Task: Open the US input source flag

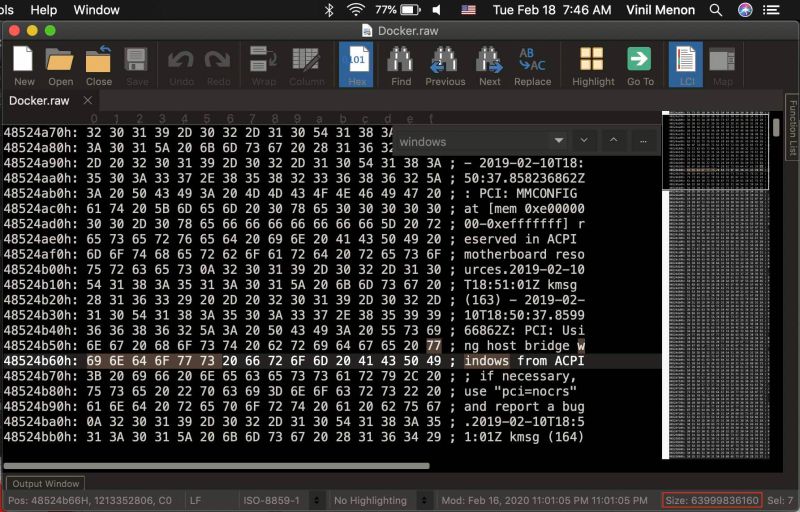Action: 468,10
